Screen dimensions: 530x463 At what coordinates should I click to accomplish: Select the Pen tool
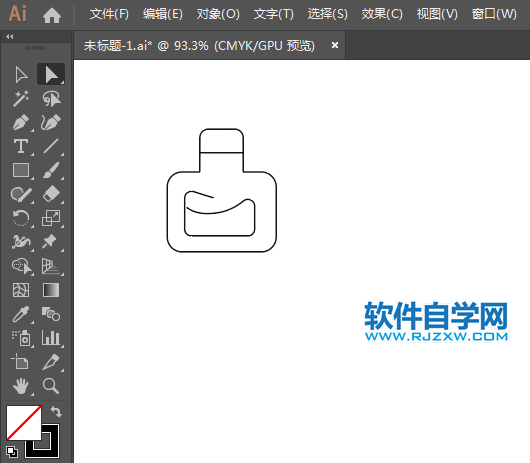pyautogui.click(x=21, y=122)
